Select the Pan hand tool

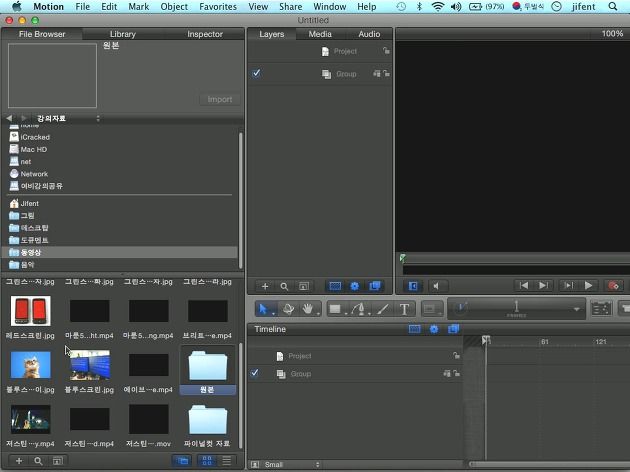[308, 309]
